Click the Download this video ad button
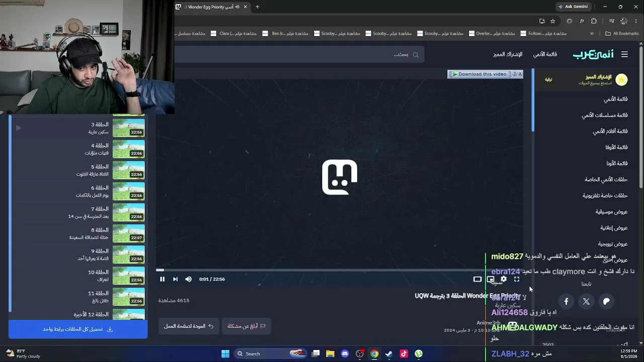Viewport: 644px width, 362px height. point(479,74)
